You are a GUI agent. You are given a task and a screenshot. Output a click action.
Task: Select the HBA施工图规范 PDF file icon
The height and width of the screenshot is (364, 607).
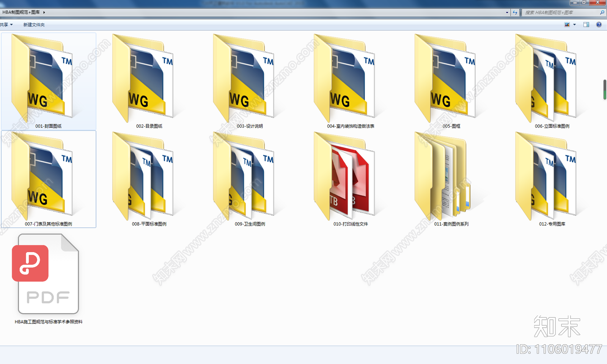pyautogui.click(x=46, y=274)
